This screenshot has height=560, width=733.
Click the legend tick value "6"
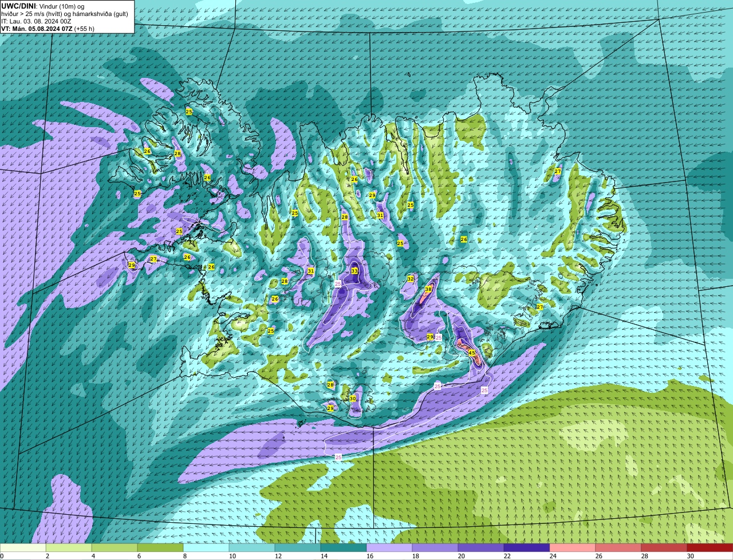point(139,556)
